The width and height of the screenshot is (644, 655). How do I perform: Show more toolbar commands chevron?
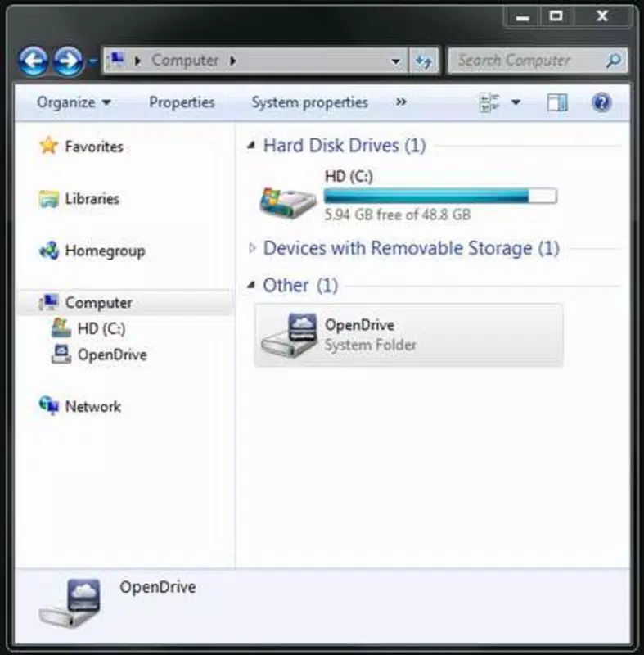401,102
